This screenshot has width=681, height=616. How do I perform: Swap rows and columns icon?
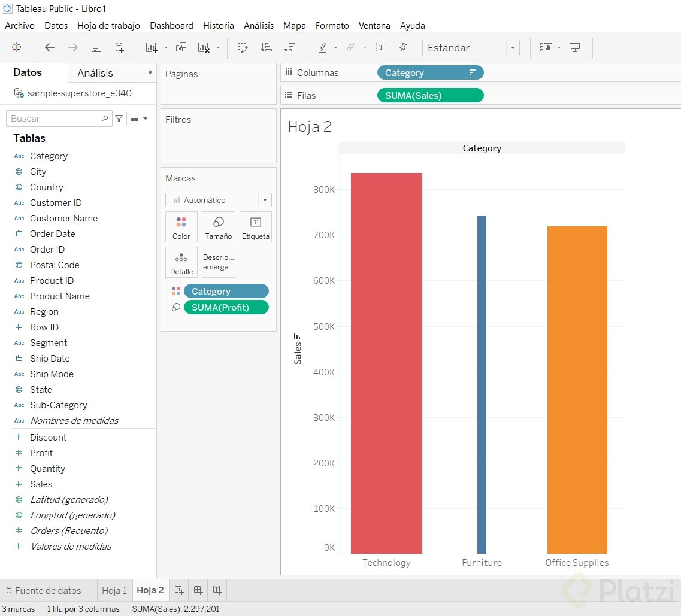click(243, 47)
